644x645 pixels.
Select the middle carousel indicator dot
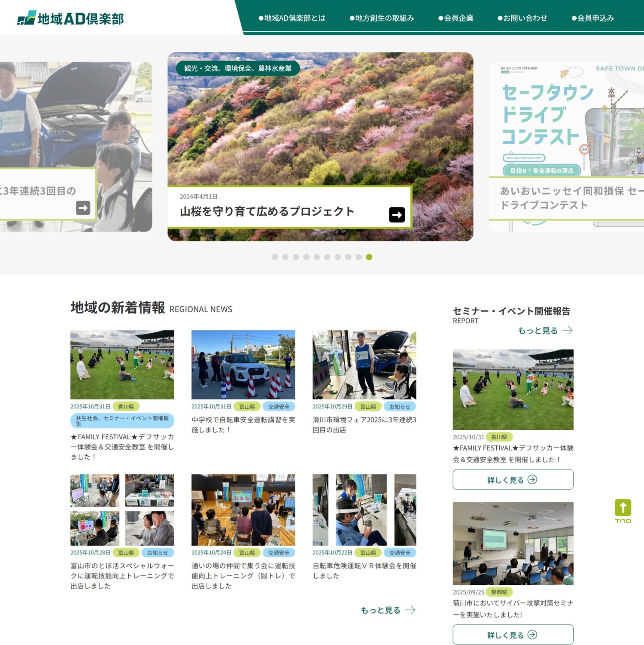(x=317, y=256)
